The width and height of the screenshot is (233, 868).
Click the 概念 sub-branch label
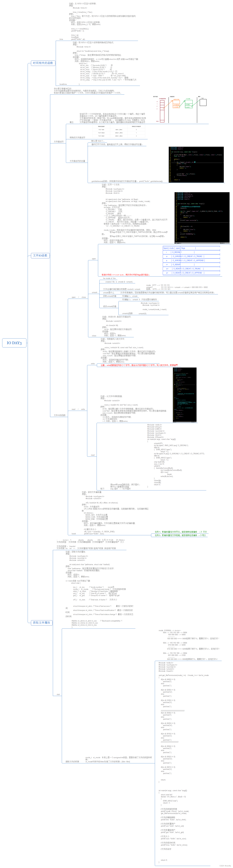click(71, 122)
